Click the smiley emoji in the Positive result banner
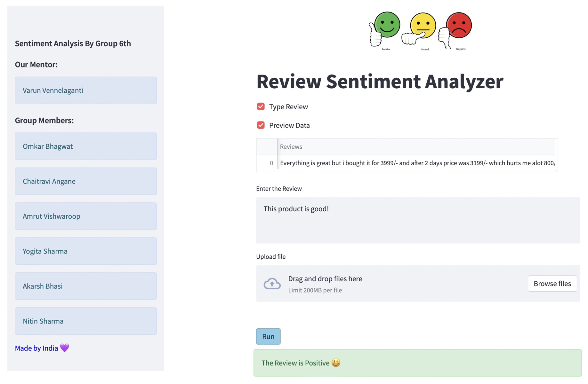Viewport: 588px width, 384px height. (336, 363)
